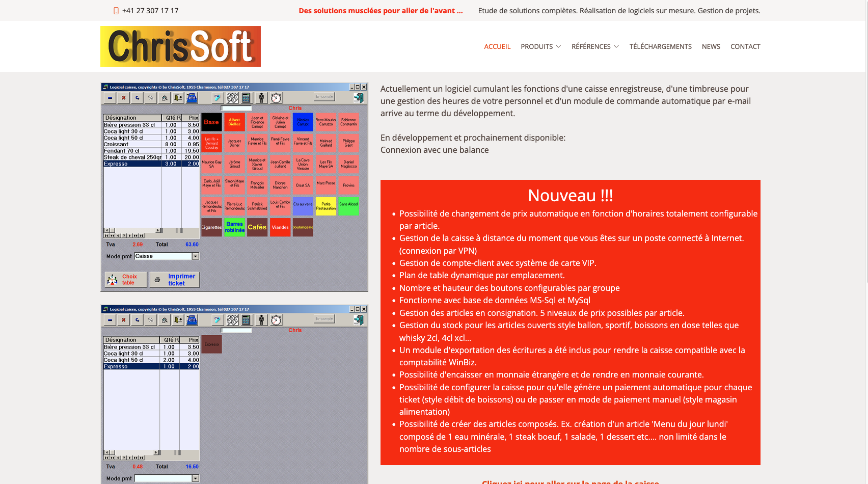Screen dimensions: 868x484
Task: Open the calculator icon in the 16.50-total caisse window
Action: point(246,320)
